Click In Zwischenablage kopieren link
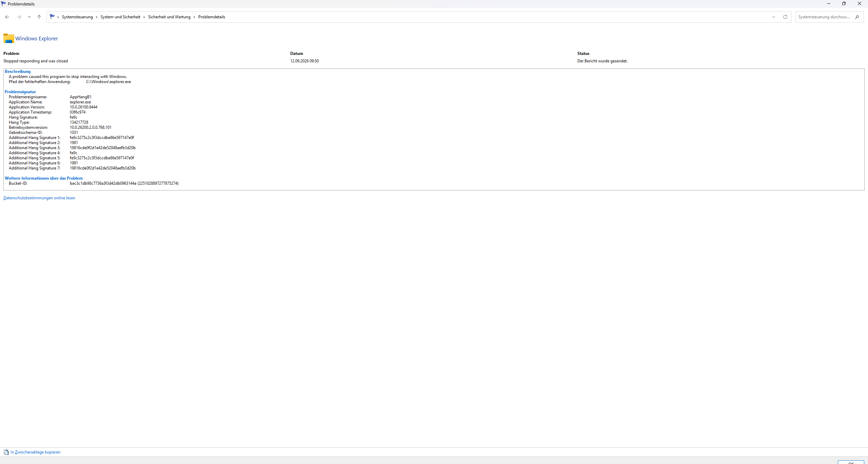Image resolution: width=868 pixels, height=464 pixels. (x=35, y=452)
